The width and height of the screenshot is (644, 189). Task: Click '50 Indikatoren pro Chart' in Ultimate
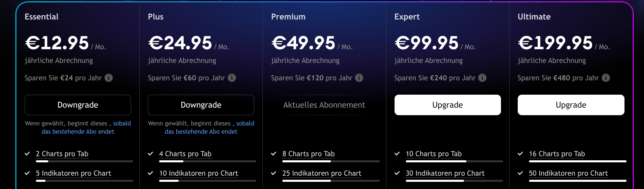[x=568, y=173]
